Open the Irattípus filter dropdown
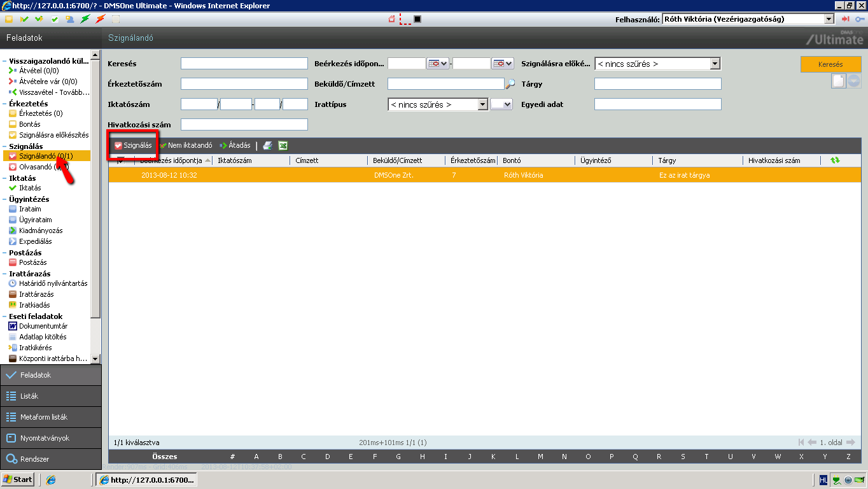Screen dimensions: 868x489 [482, 104]
